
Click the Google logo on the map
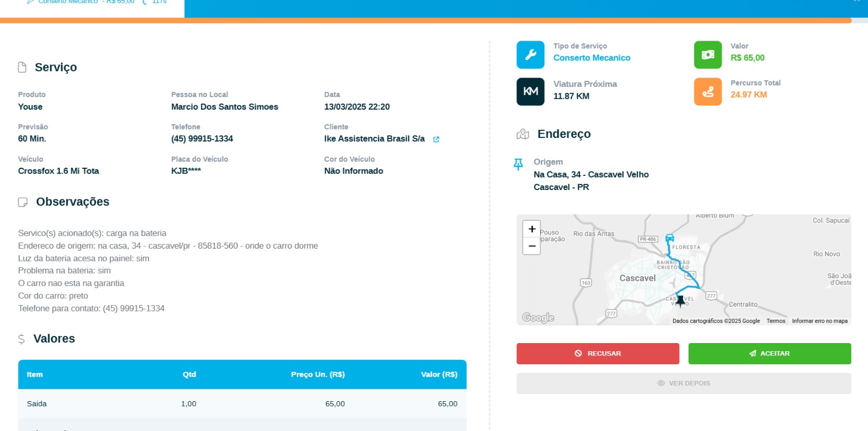point(538,318)
